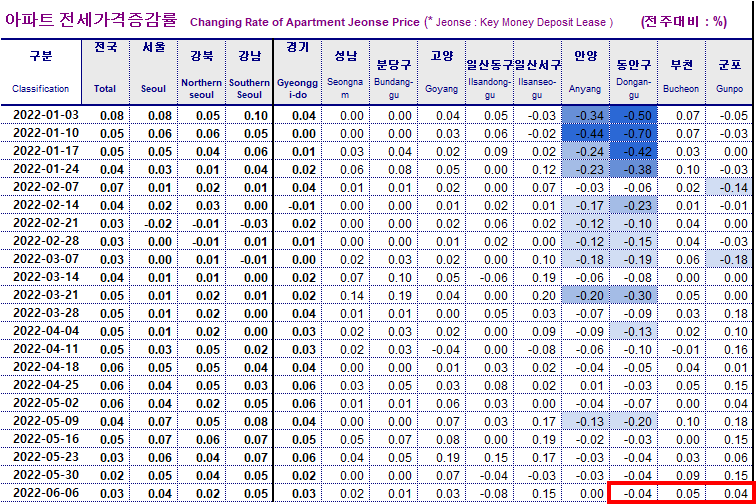Select the 서울 Seoul column header
This screenshot has width=756, height=504.
pos(153,72)
